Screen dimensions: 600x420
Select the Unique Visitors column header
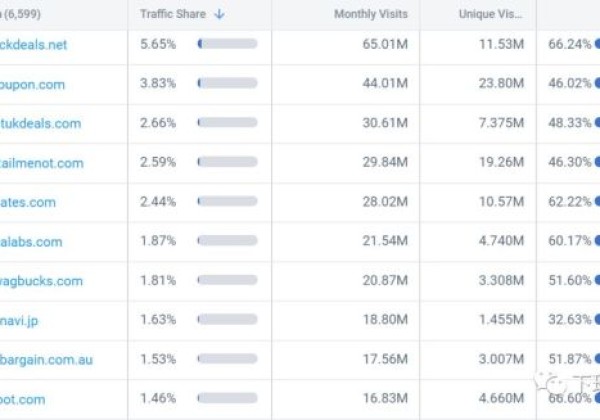[x=491, y=15]
